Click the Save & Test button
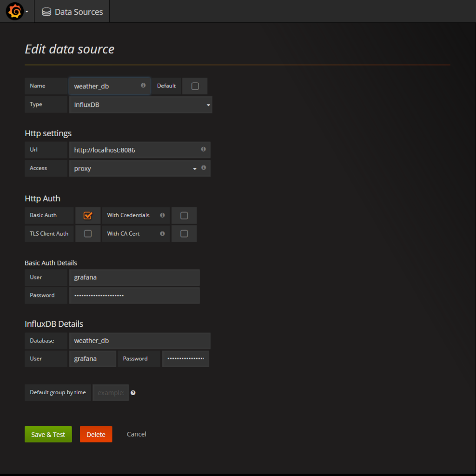 (x=48, y=435)
